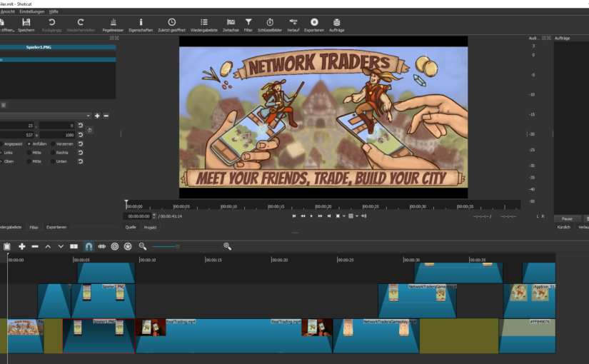This screenshot has height=364, width=589.
Task: Open the Filter panel from the toolbar
Action: tap(248, 25)
